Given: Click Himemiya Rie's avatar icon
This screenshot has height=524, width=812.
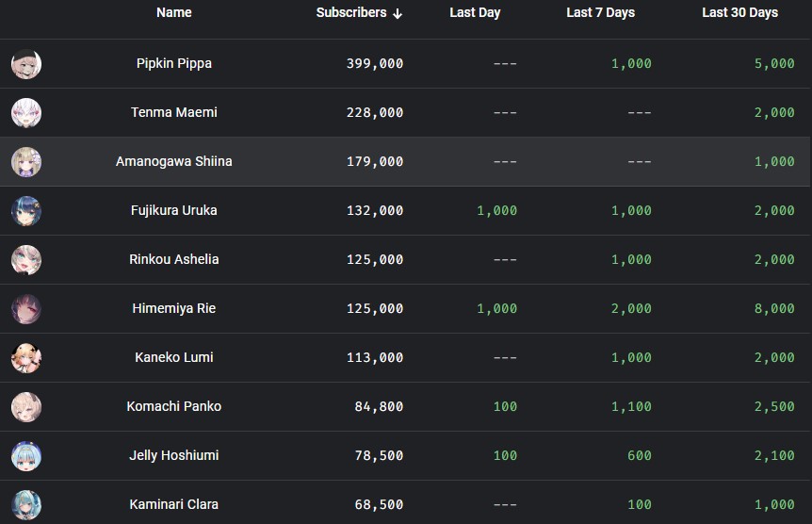Looking at the screenshot, I should pos(26,309).
